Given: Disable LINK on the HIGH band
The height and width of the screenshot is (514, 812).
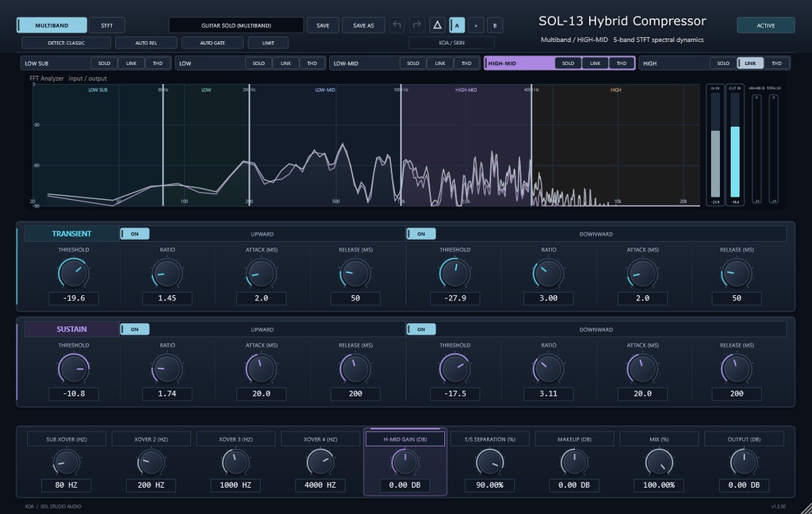Looking at the screenshot, I should pyautogui.click(x=750, y=63).
